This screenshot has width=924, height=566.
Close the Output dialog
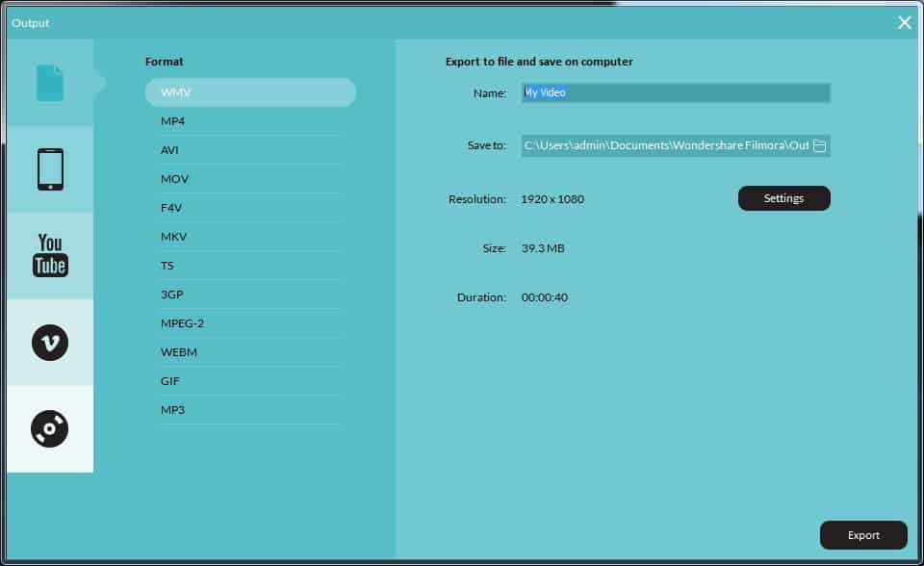(904, 23)
